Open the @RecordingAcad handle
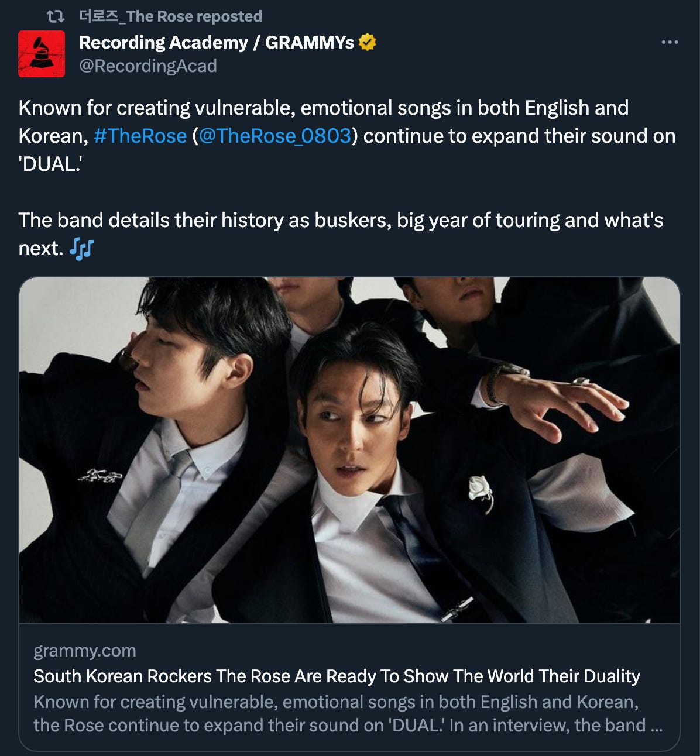The width and height of the screenshot is (700, 756). [148, 66]
